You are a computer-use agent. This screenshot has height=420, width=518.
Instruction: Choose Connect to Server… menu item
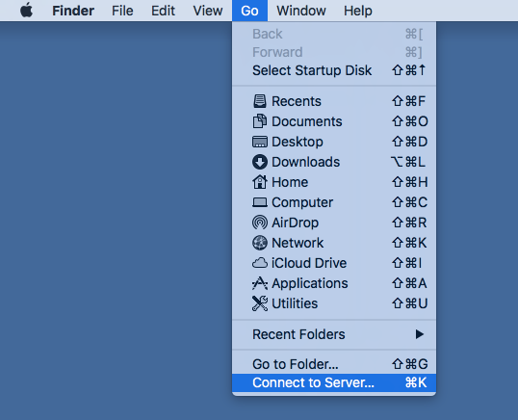[x=334, y=382]
